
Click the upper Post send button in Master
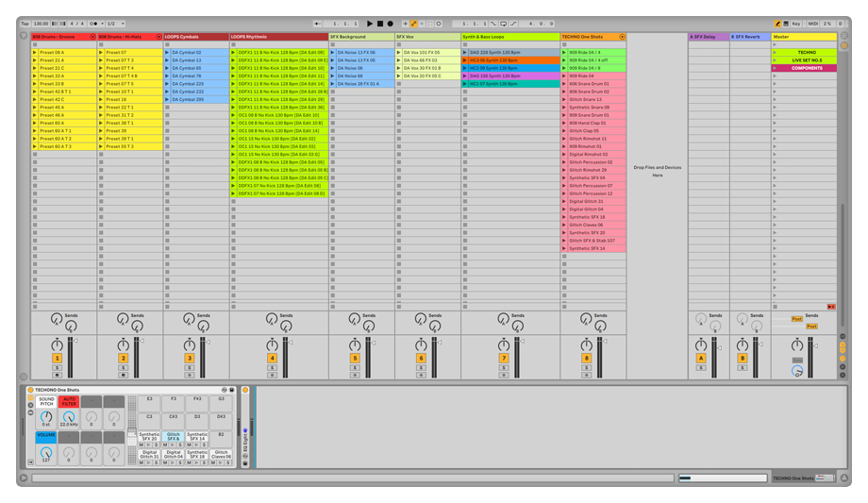point(796,319)
